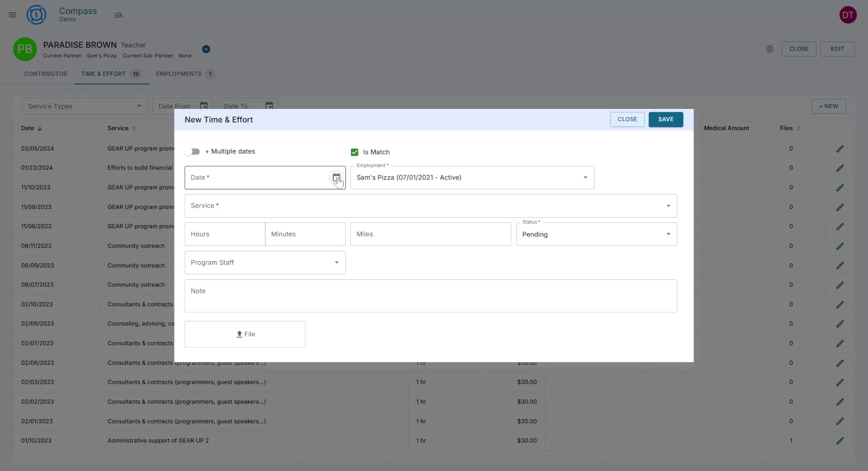
Task: Edit the 01/10/2023 Administrative support entry
Action: 840,441
